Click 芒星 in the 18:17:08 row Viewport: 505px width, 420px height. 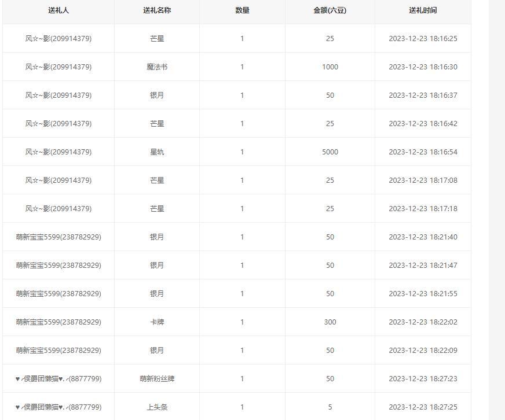pos(157,180)
